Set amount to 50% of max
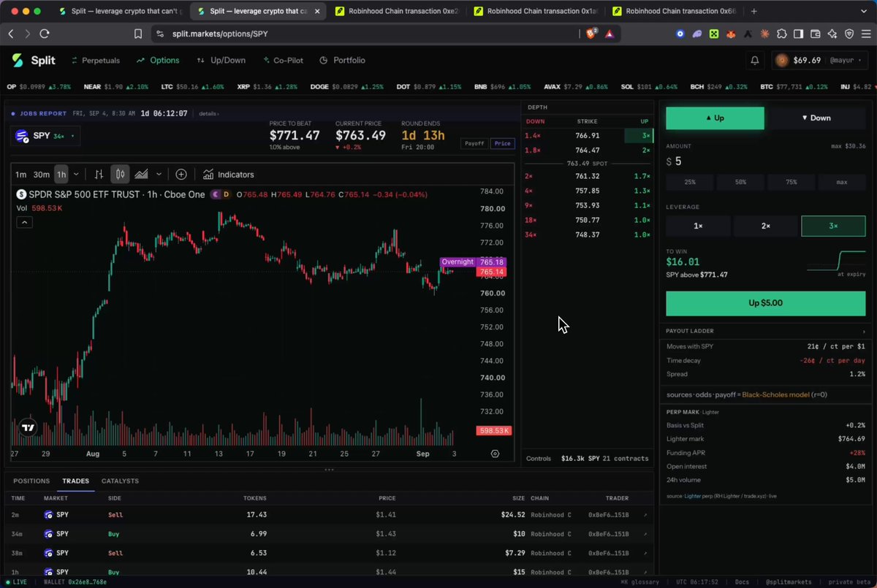The width and height of the screenshot is (877, 588). pyautogui.click(x=740, y=181)
